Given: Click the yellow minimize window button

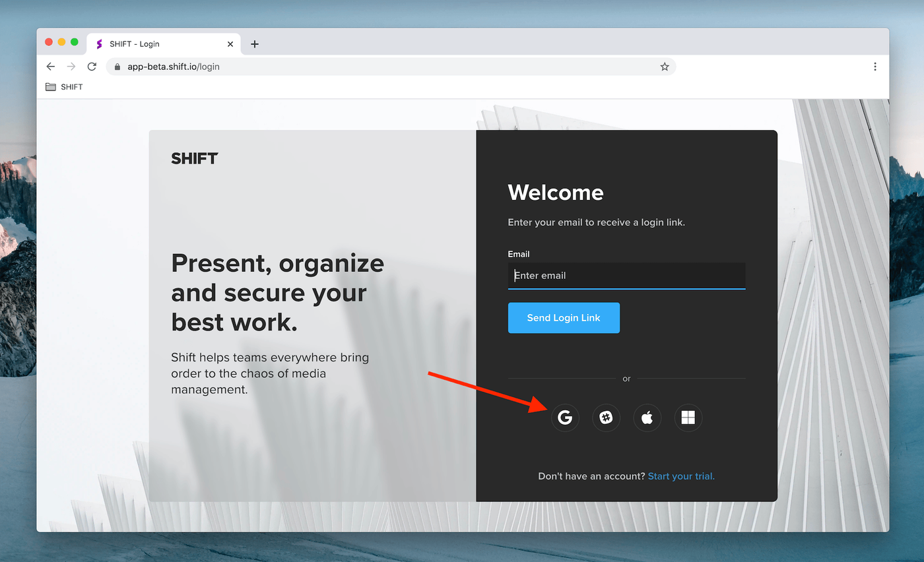Looking at the screenshot, I should pyautogui.click(x=61, y=42).
